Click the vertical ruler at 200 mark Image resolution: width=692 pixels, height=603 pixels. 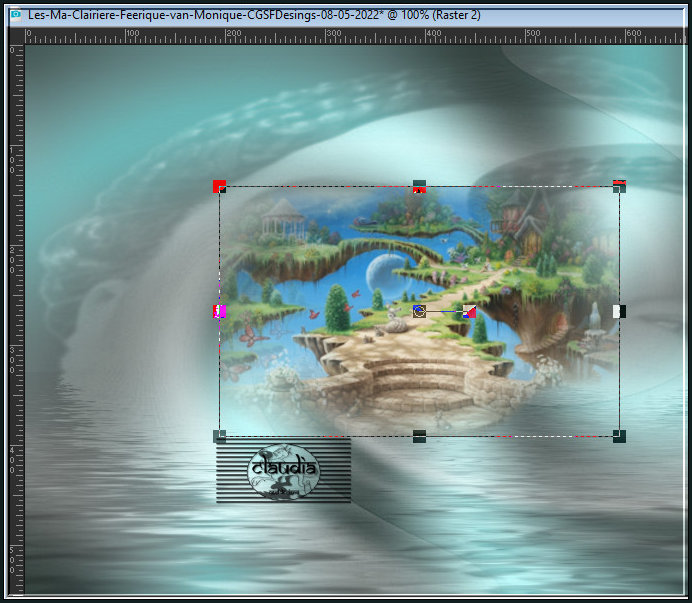point(13,260)
